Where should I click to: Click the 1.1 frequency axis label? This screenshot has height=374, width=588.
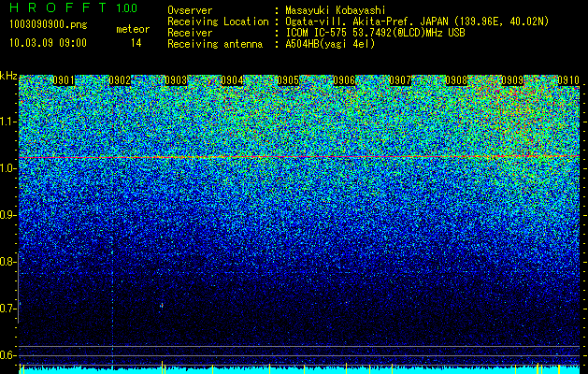[7, 122]
